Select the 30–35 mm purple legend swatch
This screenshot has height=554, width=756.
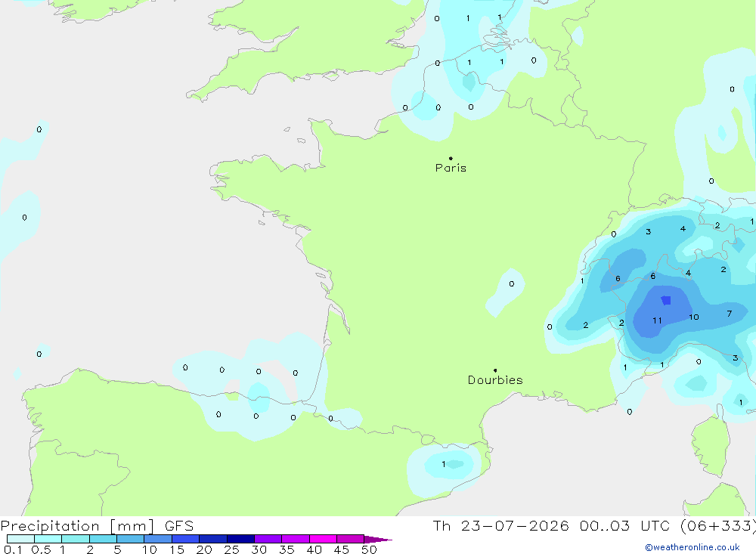click(268, 539)
